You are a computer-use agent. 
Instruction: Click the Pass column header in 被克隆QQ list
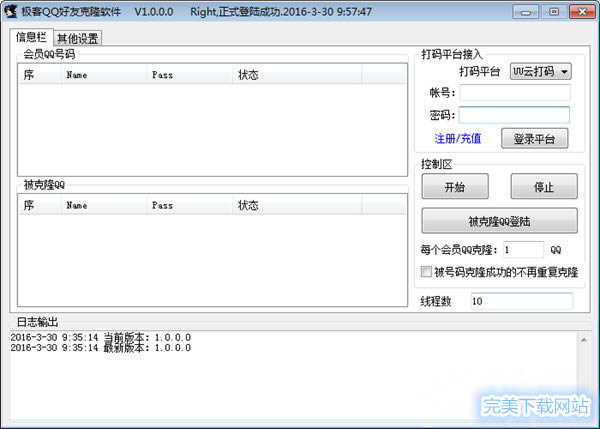pos(190,205)
